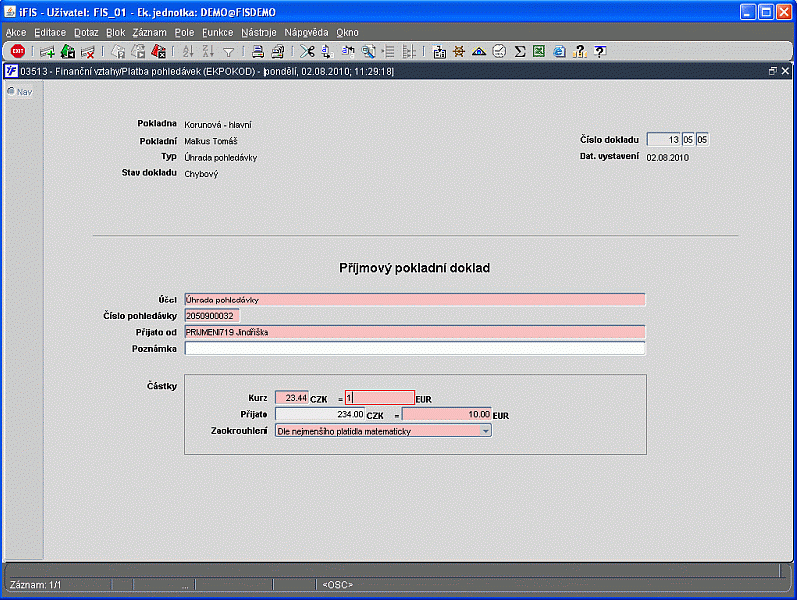
Task: Click 'Záznam: 1/1' in status bar
Action: click(36, 585)
